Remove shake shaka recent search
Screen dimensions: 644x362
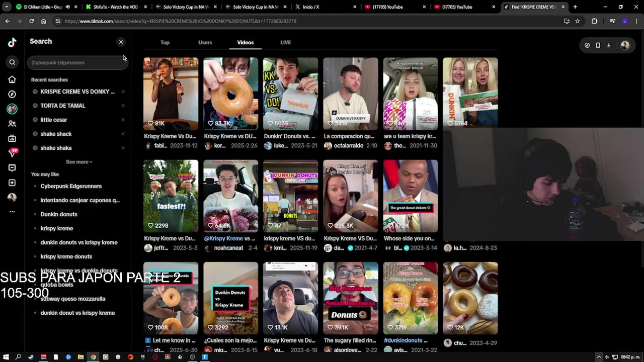coord(123,148)
